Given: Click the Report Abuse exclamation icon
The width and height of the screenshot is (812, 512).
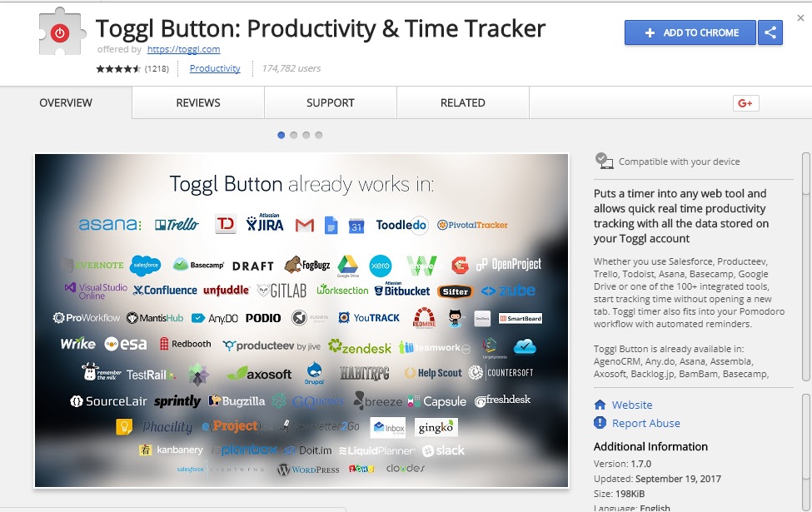Looking at the screenshot, I should (x=600, y=423).
